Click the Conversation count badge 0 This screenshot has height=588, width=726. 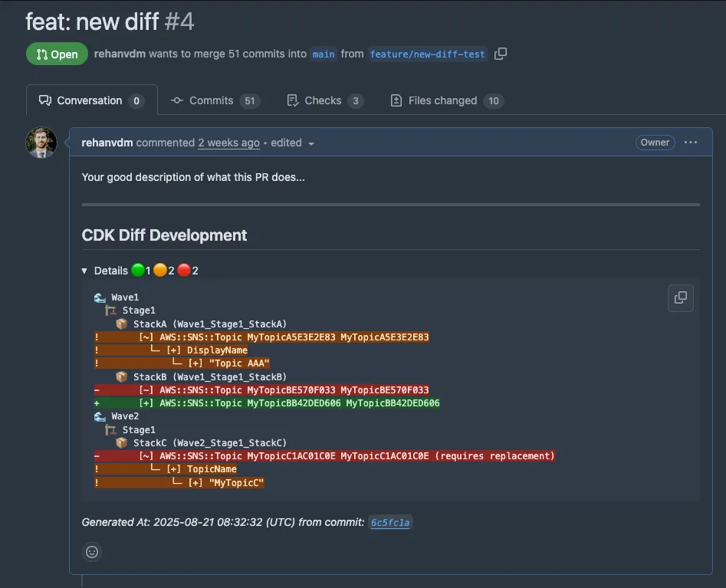pos(136,100)
